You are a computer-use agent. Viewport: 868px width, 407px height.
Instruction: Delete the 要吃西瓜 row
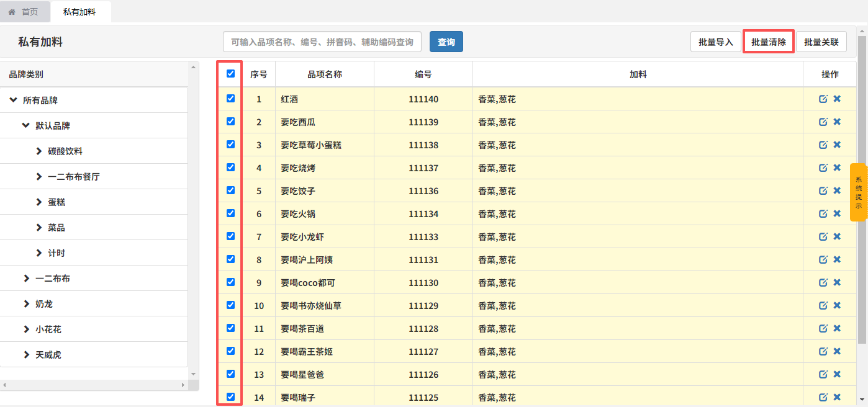[x=837, y=122]
